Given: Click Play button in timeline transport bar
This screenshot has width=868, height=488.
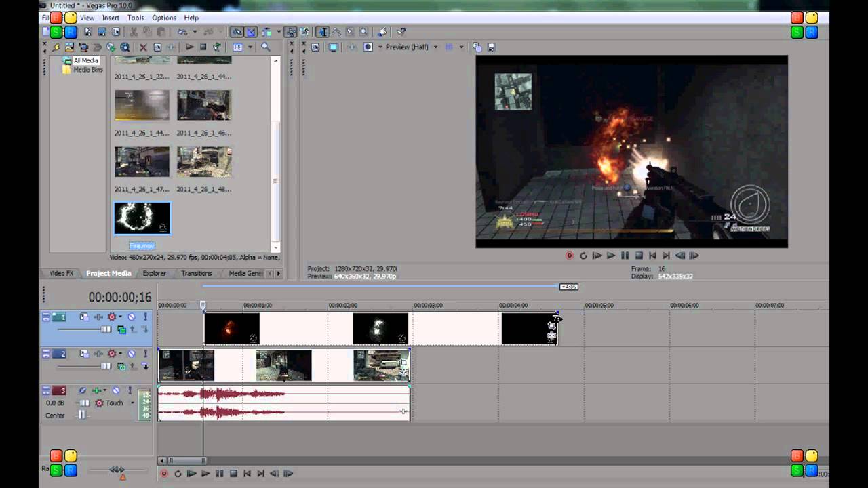Looking at the screenshot, I should point(205,474).
